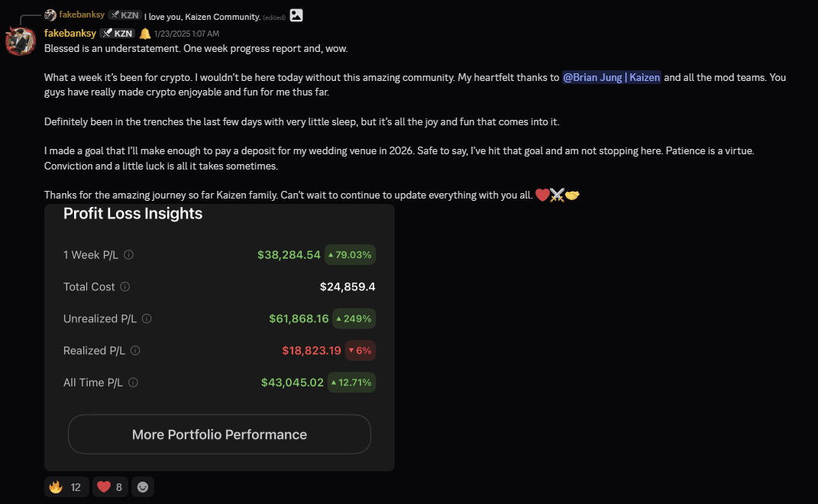Click the small avatar in reply preview
Viewport: 818px width, 504px height.
[x=50, y=15]
